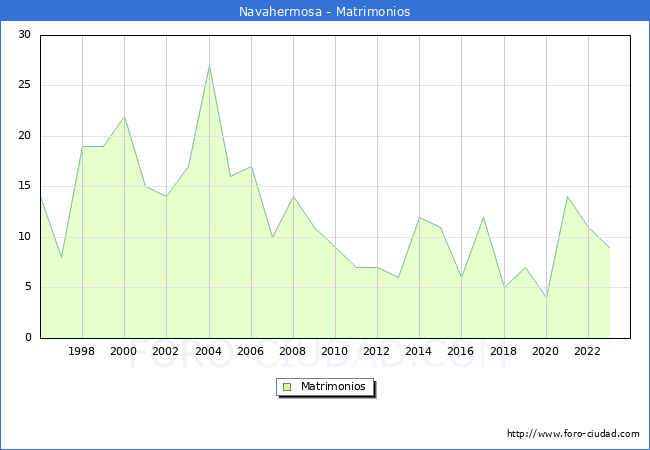Click the last data point at 9
The height and width of the screenshot is (450, 650).
tap(609, 247)
